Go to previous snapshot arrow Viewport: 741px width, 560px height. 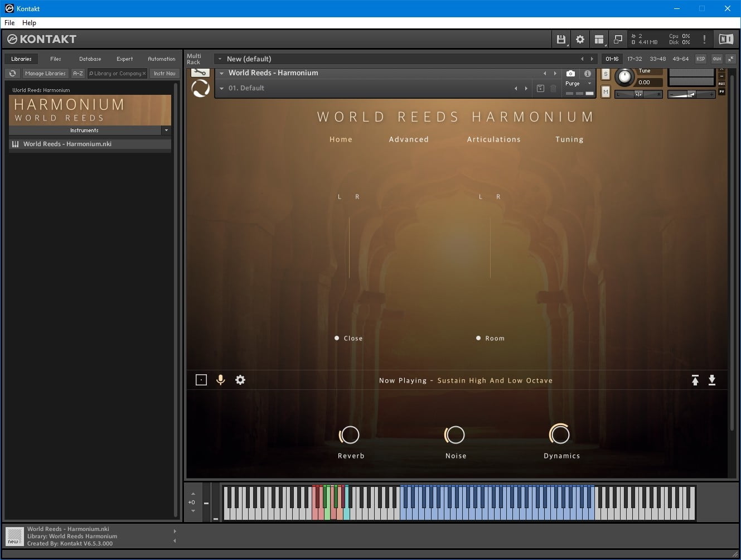(x=516, y=88)
